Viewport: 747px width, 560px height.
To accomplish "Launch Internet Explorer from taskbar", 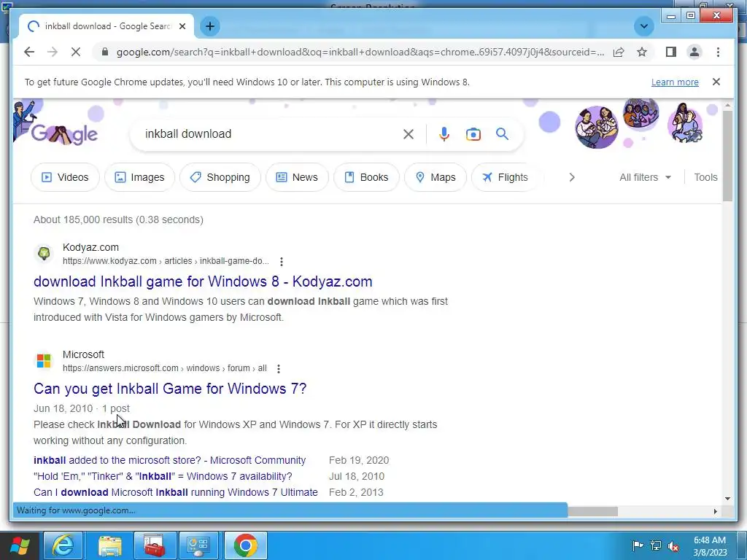I will click(x=63, y=545).
